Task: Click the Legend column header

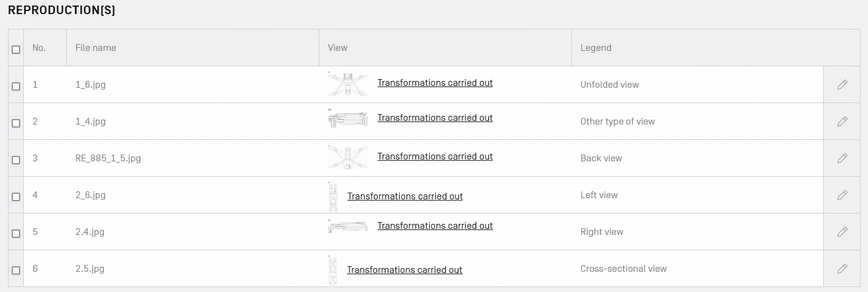Action: click(x=596, y=48)
